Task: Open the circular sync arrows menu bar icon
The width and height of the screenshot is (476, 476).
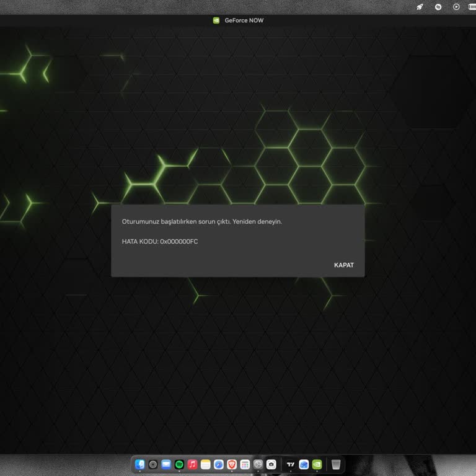Action: coord(438,7)
